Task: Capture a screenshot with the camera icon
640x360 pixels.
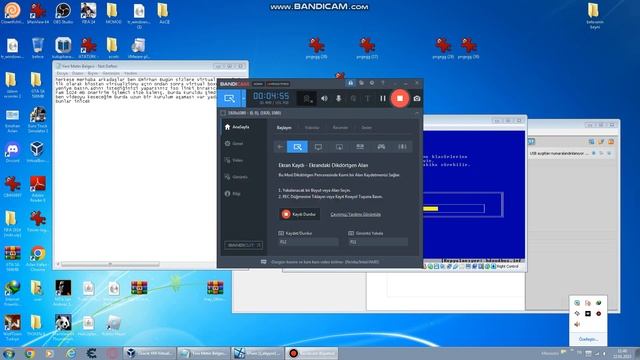Action: click(x=417, y=98)
